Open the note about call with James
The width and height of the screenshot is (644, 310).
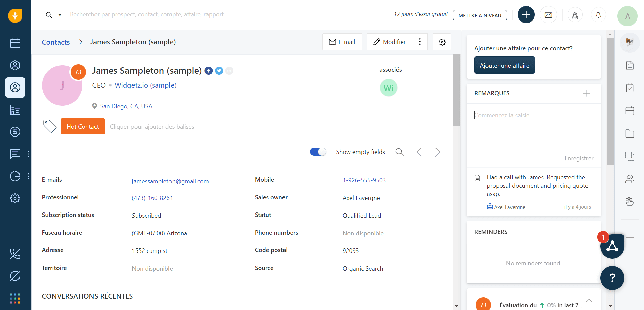(x=537, y=186)
